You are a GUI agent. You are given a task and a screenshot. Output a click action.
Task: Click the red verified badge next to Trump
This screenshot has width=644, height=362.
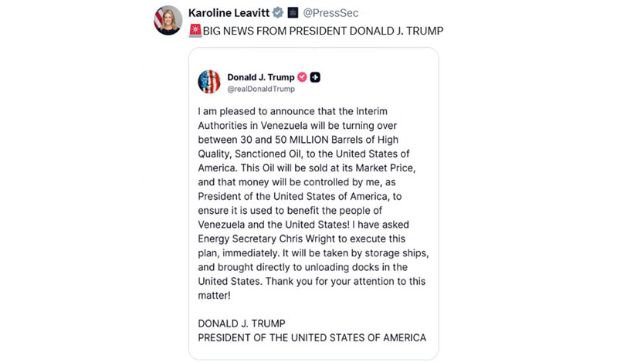(x=302, y=77)
